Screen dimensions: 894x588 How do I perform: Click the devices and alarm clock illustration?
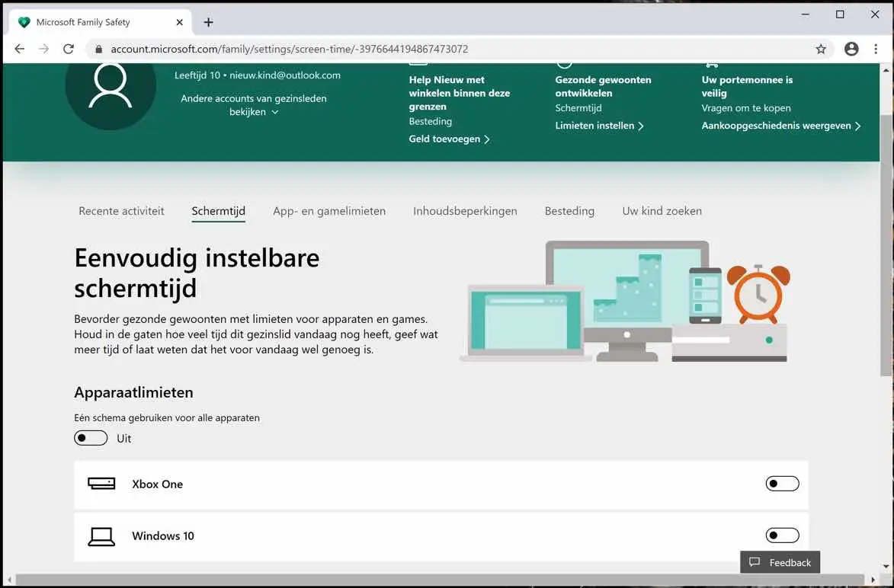pyautogui.click(x=626, y=302)
